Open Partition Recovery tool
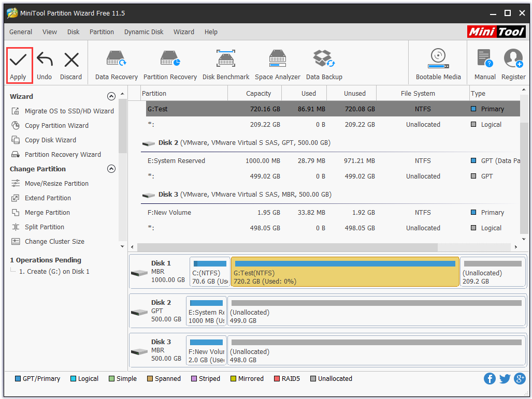The height and width of the screenshot is (399, 532). [170, 65]
